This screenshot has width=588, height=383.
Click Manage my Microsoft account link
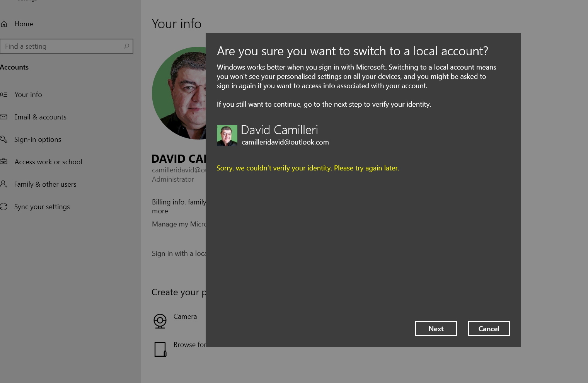[179, 224]
